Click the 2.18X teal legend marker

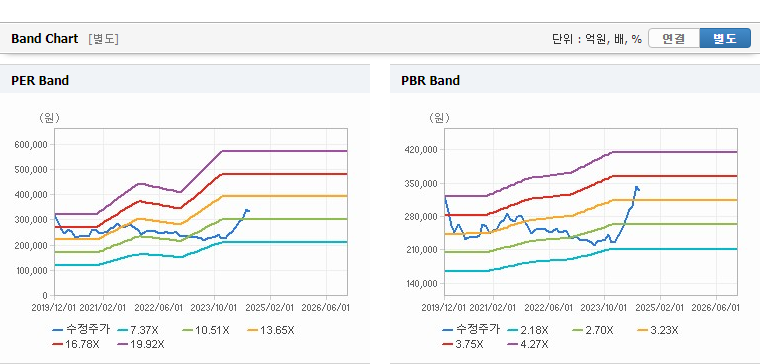528,331
